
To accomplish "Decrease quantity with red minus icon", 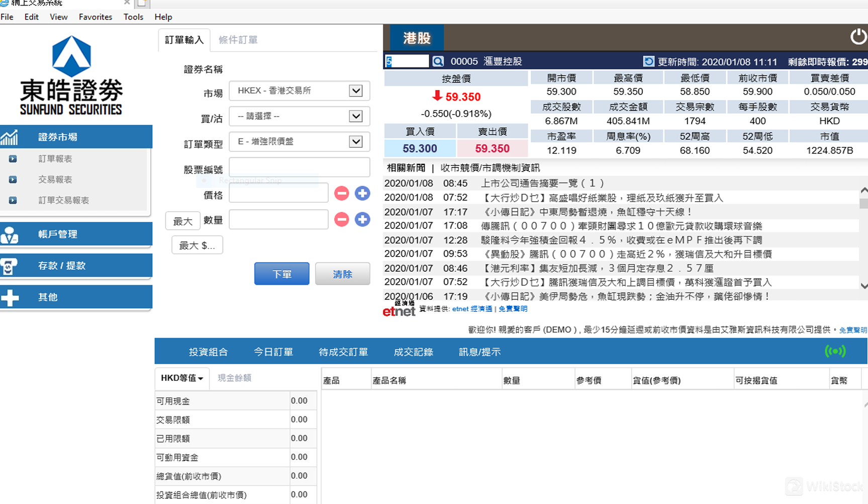I will point(342,219).
